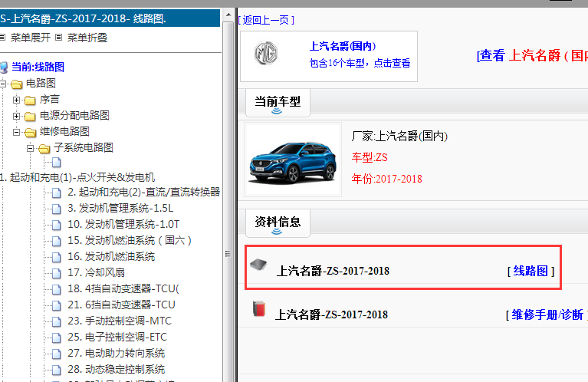Click 上汽名爵-ZS-2017-2018 text in 线路图 row
The width and height of the screenshot is (588, 382).
coord(333,271)
